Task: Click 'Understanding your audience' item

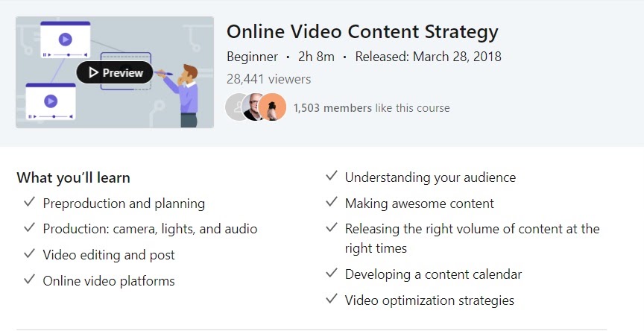Action: [x=430, y=177]
